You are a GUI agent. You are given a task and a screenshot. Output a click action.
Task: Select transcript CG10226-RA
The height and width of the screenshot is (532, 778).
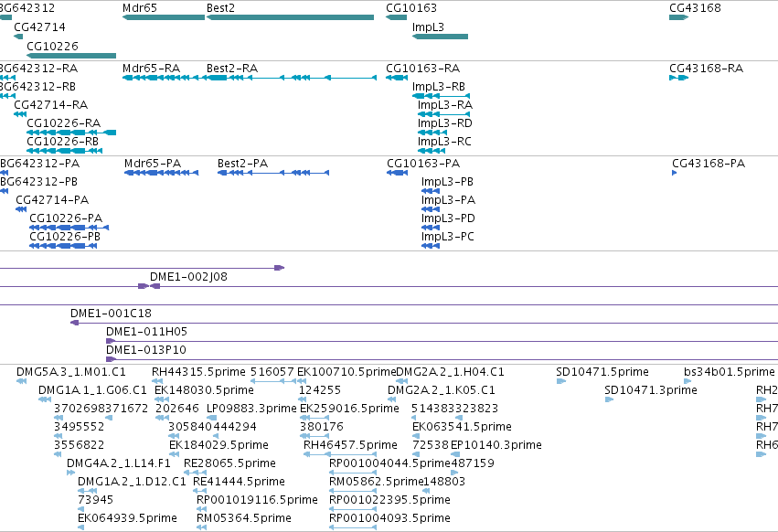click(x=71, y=133)
